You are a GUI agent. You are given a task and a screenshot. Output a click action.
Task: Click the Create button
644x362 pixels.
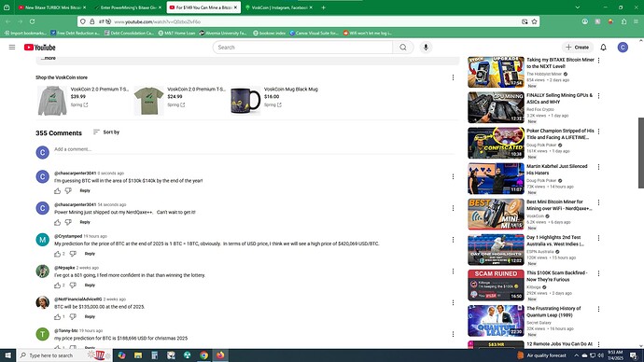coord(578,48)
